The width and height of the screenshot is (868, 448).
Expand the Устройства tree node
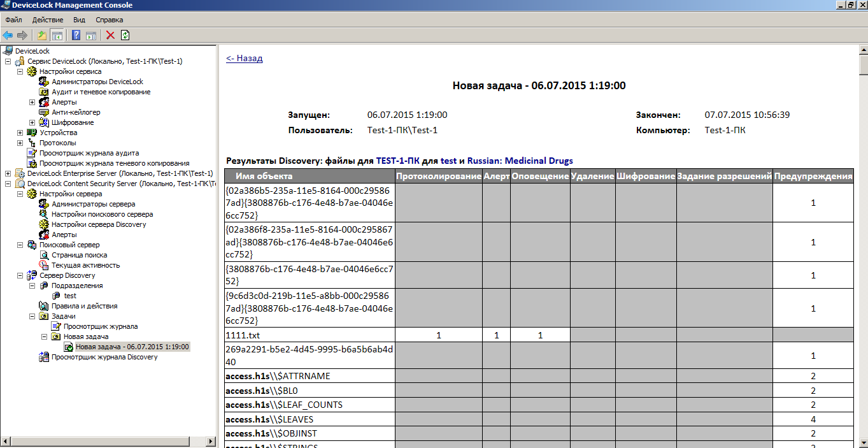20,133
